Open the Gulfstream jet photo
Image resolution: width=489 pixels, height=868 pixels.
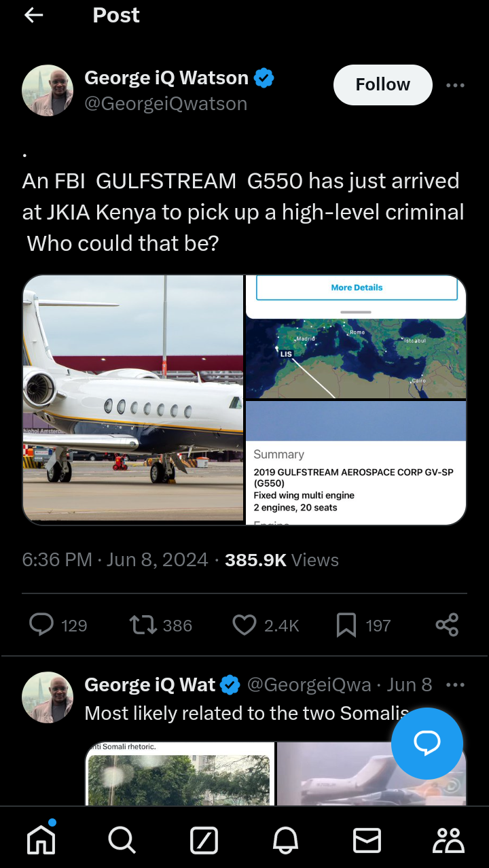tap(133, 399)
